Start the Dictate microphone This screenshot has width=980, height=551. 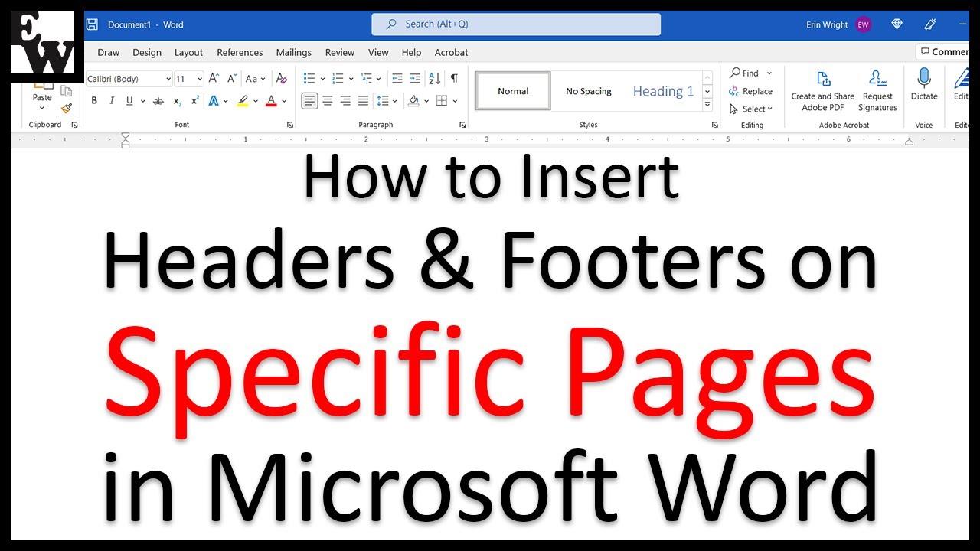tap(924, 84)
